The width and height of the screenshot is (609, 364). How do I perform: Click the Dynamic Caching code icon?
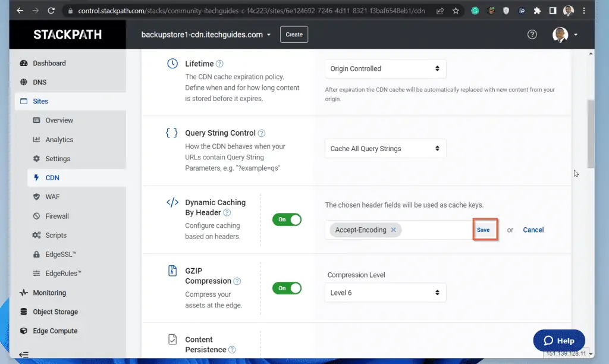point(172,202)
